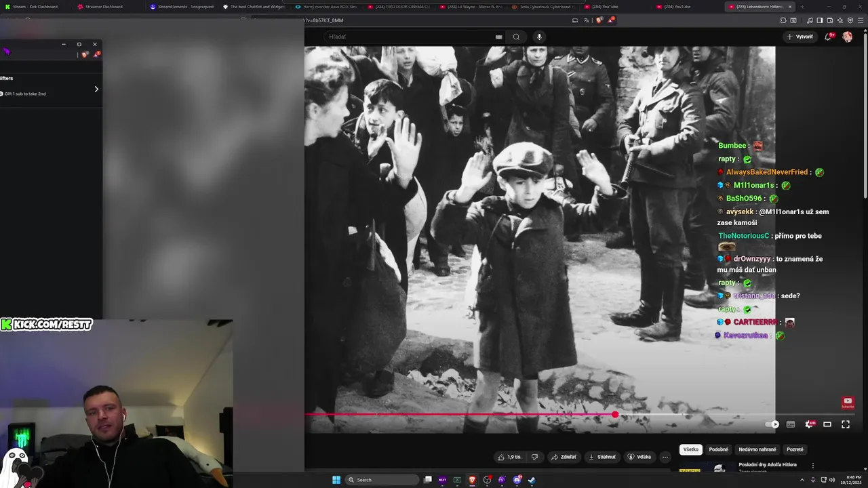The width and height of the screenshot is (868, 488).
Task: Open Windows Start menu
Action: [336, 480]
